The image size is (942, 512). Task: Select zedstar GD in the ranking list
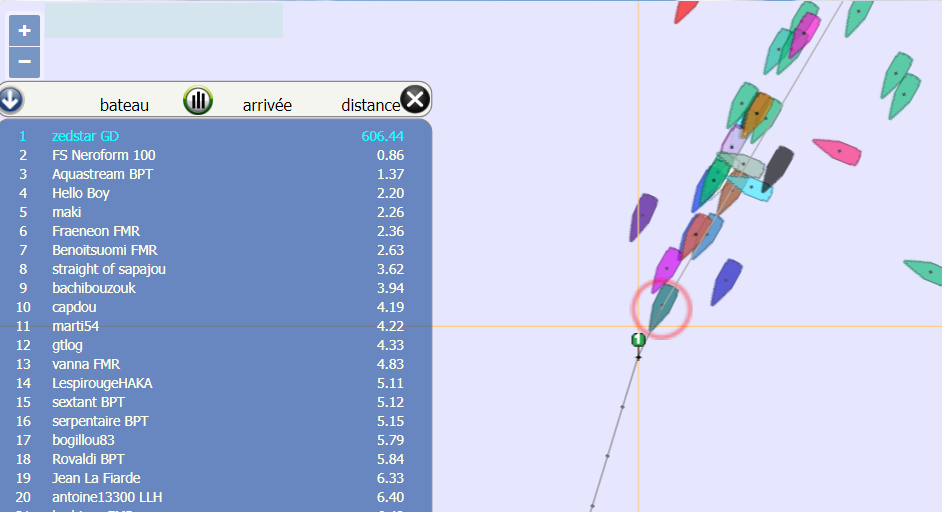pos(86,136)
